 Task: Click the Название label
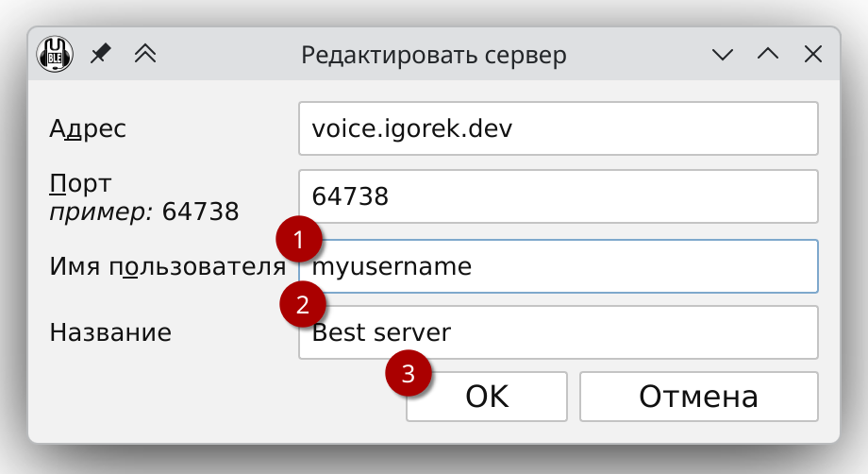tap(110, 332)
